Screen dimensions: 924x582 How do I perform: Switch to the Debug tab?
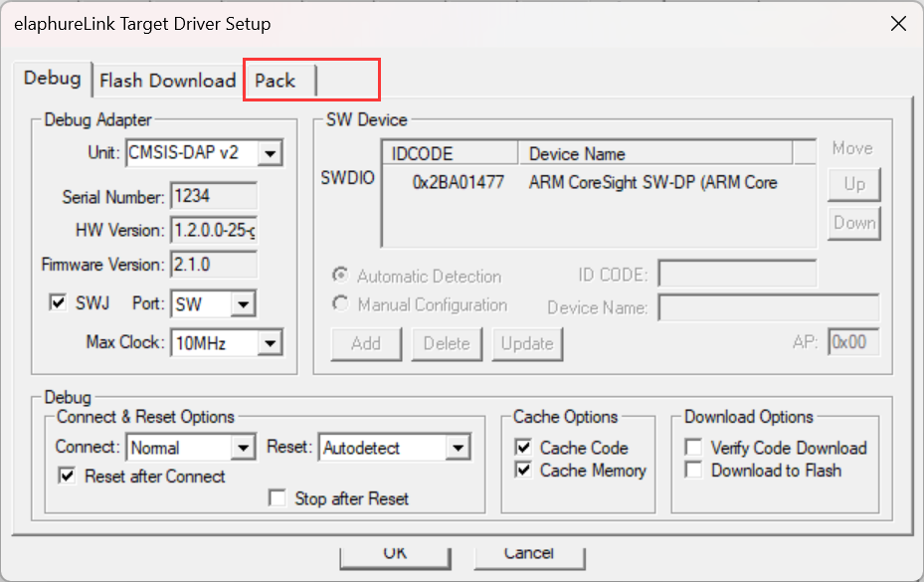point(52,79)
